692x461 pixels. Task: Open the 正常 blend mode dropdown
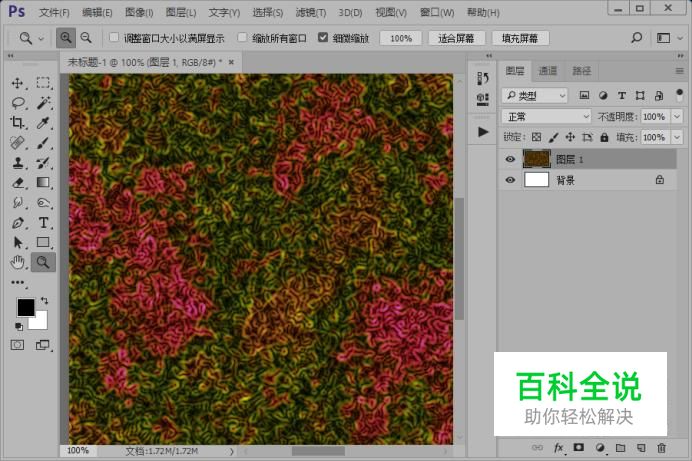[546, 116]
